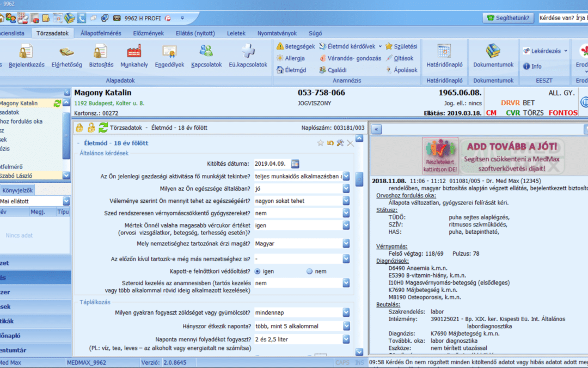Open dropdown for nemzetiség set to Magyar
Image resolution: width=588 pixels, height=368 pixels.
(346, 244)
